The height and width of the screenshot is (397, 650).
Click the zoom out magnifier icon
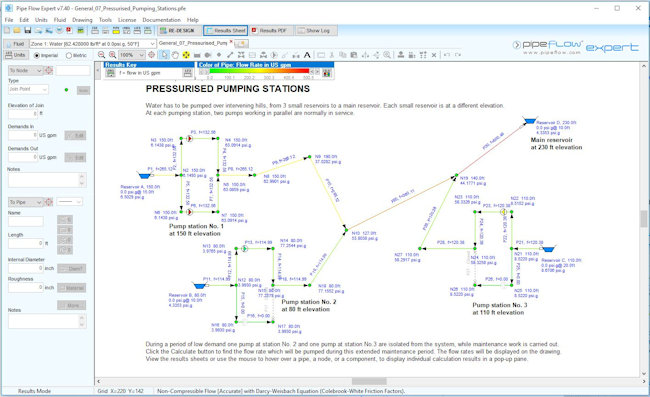click(x=101, y=55)
